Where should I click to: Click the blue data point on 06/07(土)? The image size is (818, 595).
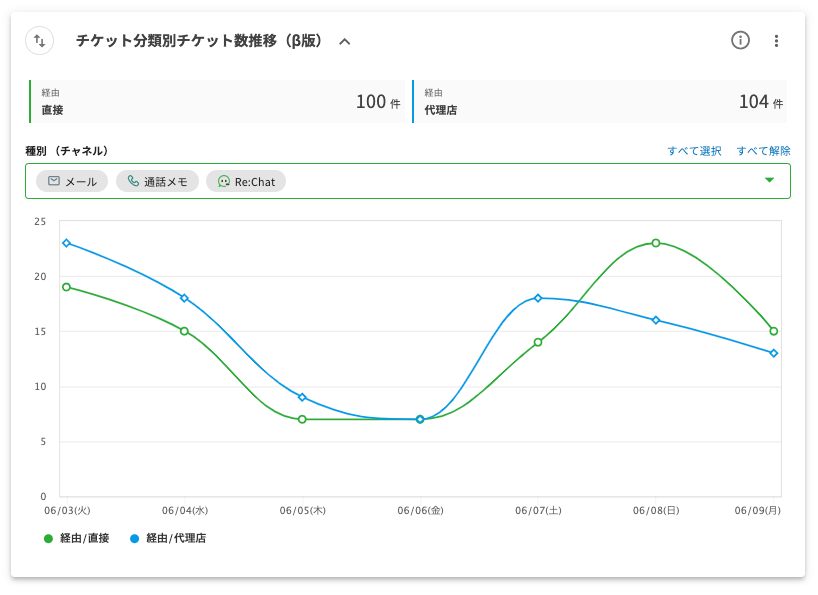(538, 298)
